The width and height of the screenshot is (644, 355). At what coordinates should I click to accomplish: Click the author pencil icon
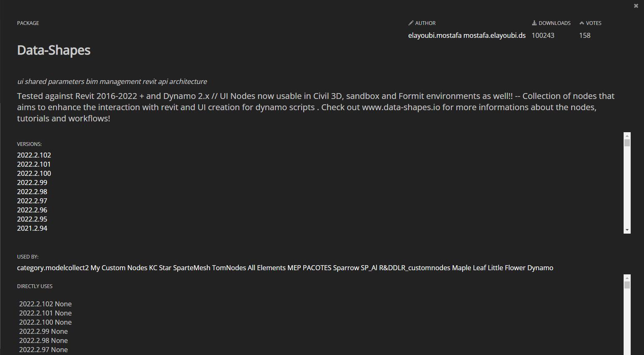411,23
